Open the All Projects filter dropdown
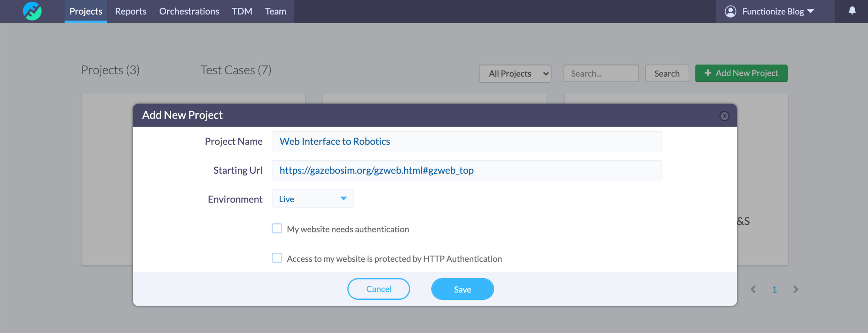 (x=515, y=74)
